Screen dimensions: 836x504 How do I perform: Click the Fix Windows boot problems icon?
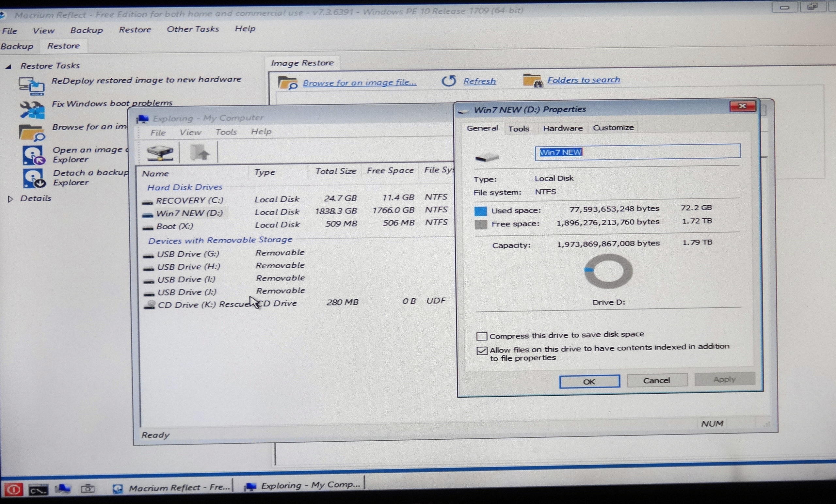tap(32, 110)
